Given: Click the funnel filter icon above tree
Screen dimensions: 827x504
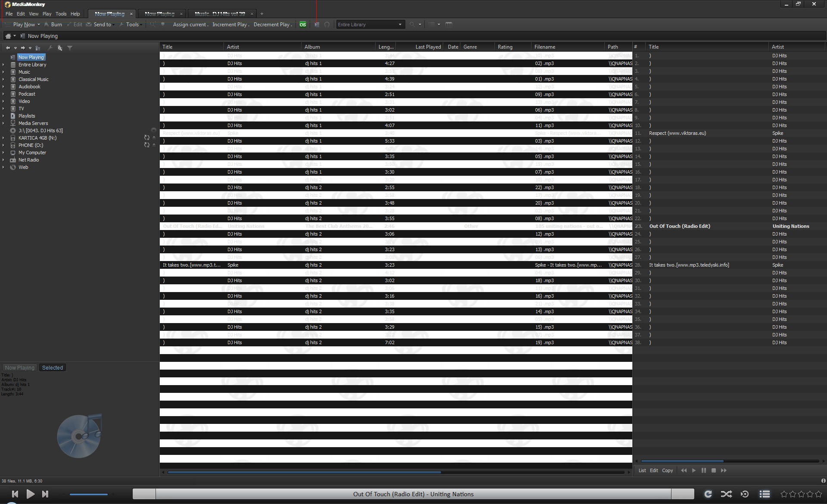Looking at the screenshot, I should coord(70,48).
